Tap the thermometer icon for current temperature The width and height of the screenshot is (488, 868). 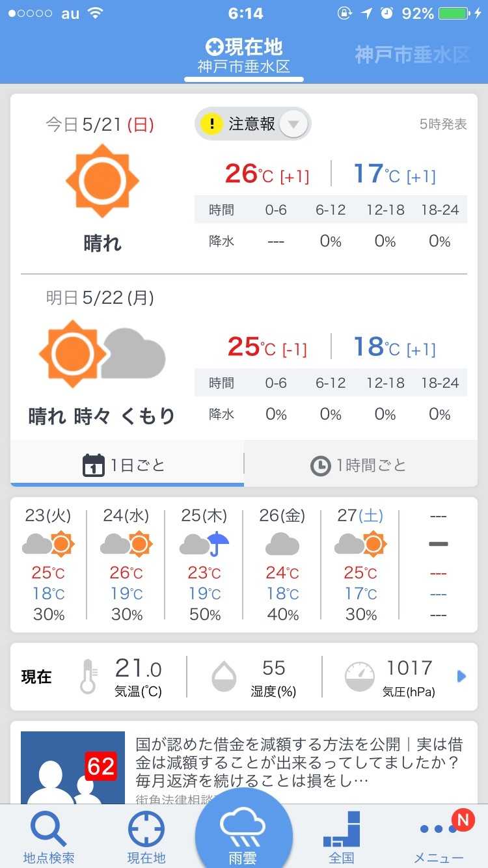pyautogui.click(x=90, y=677)
